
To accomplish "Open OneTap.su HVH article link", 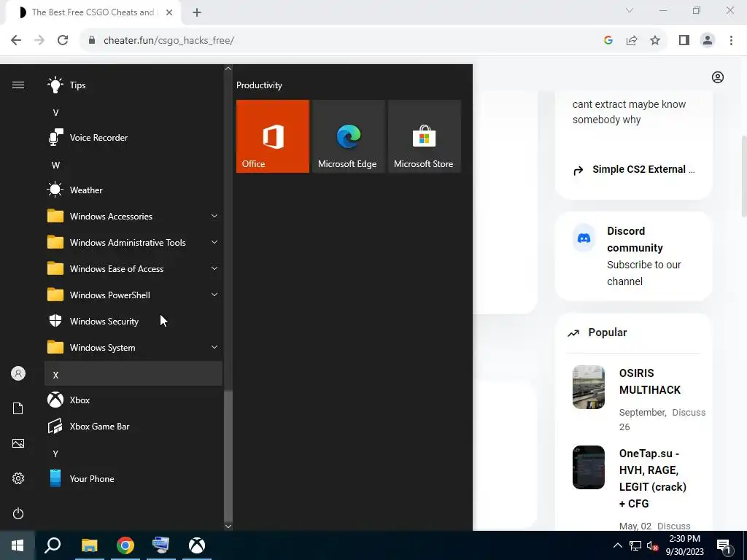I will pyautogui.click(x=653, y=478).
